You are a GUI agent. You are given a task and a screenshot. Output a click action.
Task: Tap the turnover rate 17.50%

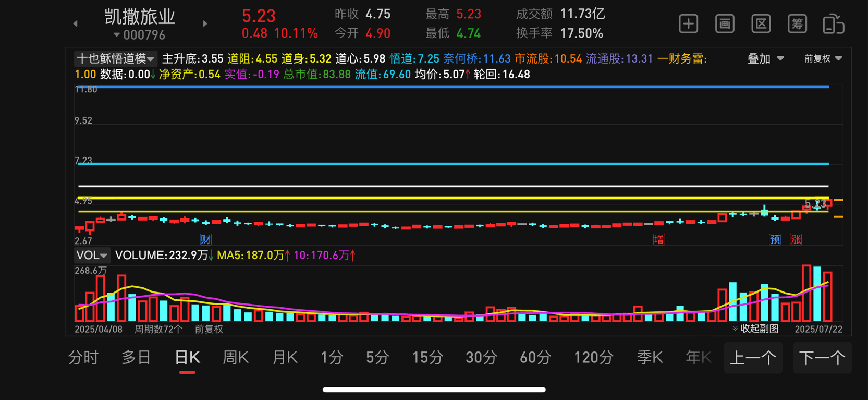coord(581,33)
